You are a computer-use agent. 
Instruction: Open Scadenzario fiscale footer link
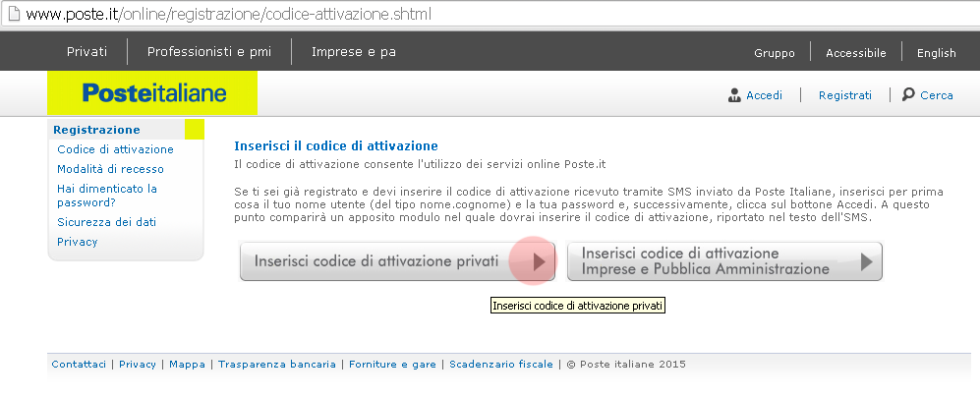501,365
